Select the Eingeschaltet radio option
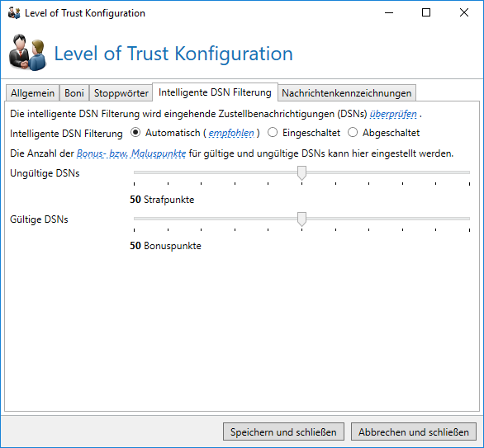The width and height of the screenshot is (484, 448). point(273,133)
